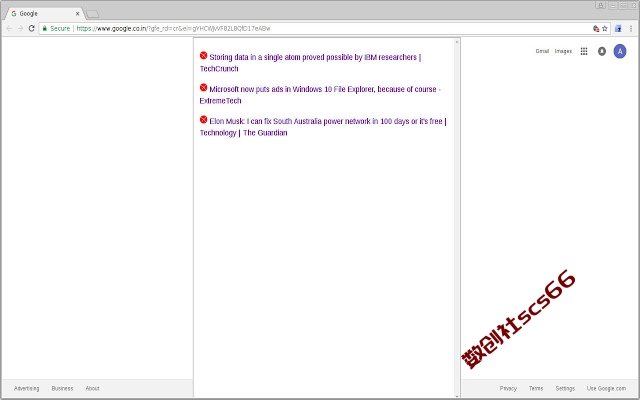Open the Chrome user profile button
The height and width of the screenshot is (400, 640).
pyautogui.click(x=600, y=5)
